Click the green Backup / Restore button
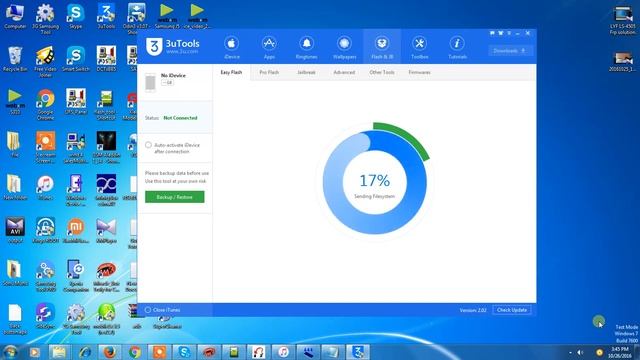 pyautogui.click(x=175, y=197)
